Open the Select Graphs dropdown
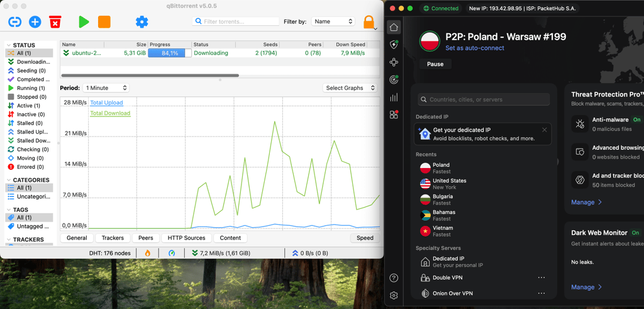This screenshot has height=309, width=644. 350,88
